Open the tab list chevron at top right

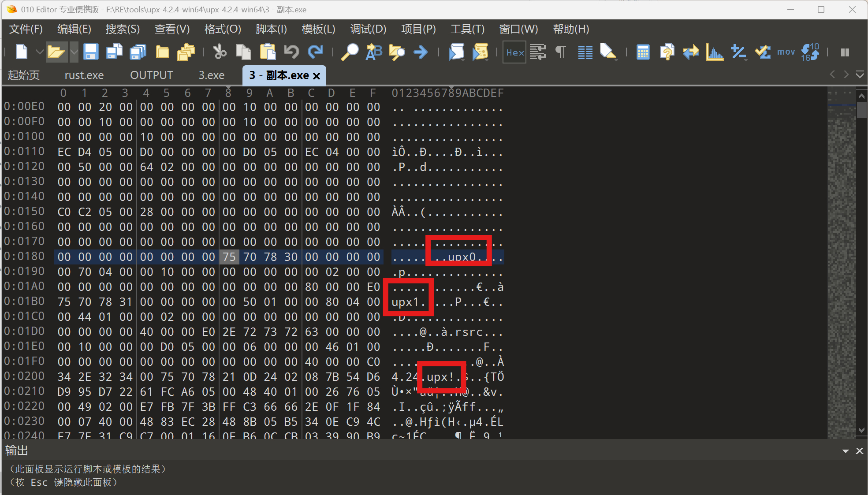(860, 74)
